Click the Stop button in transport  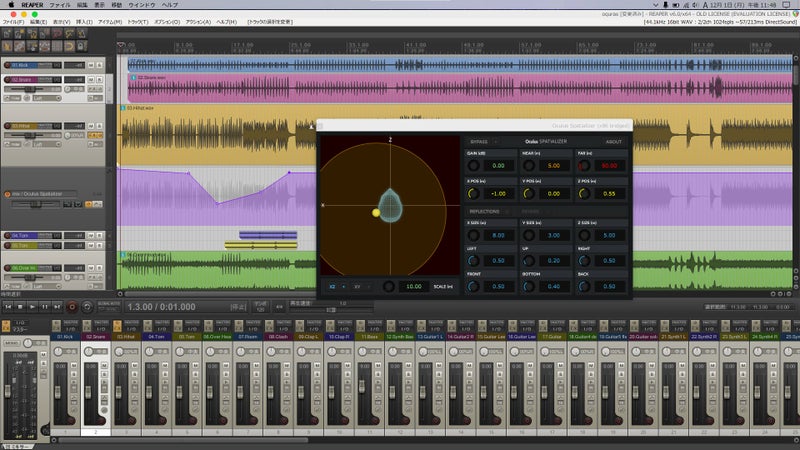[20, 307]
